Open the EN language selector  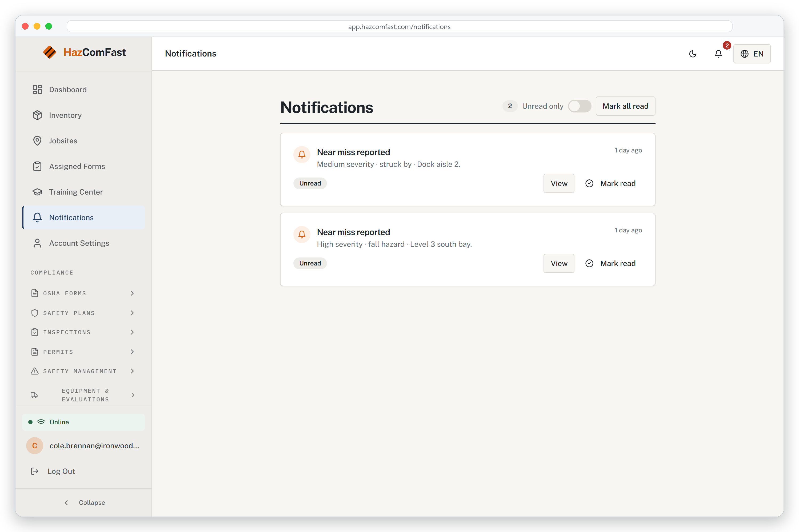(752, 54)
